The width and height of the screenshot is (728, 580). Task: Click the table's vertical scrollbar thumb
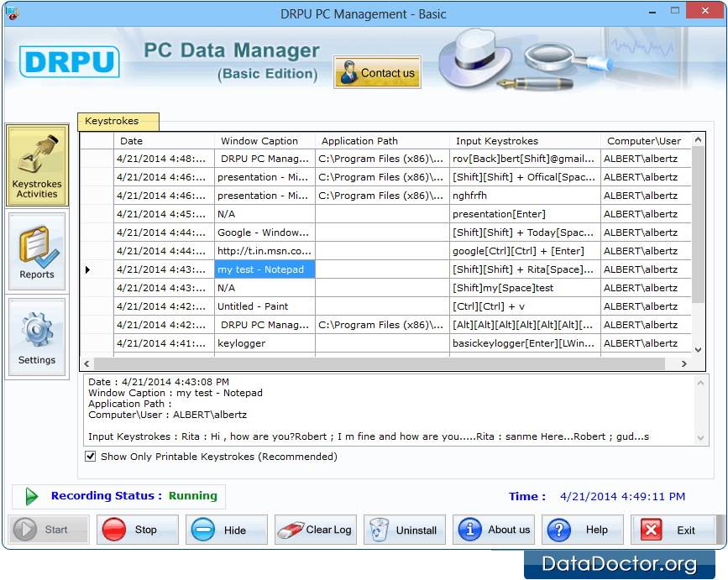(698, 225)
